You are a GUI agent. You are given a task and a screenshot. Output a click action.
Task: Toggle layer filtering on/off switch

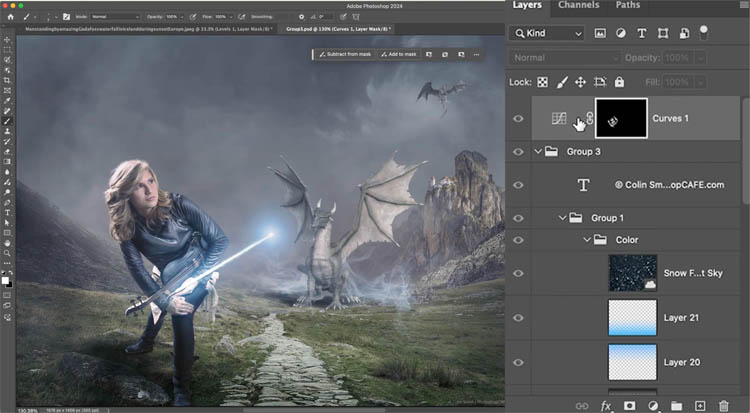point(704,32)
